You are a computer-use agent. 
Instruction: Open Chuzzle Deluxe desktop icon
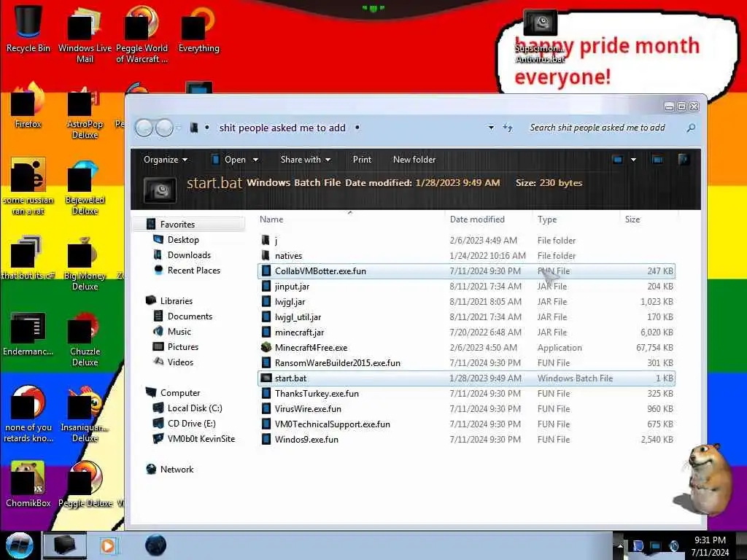(x=85, y=339)
